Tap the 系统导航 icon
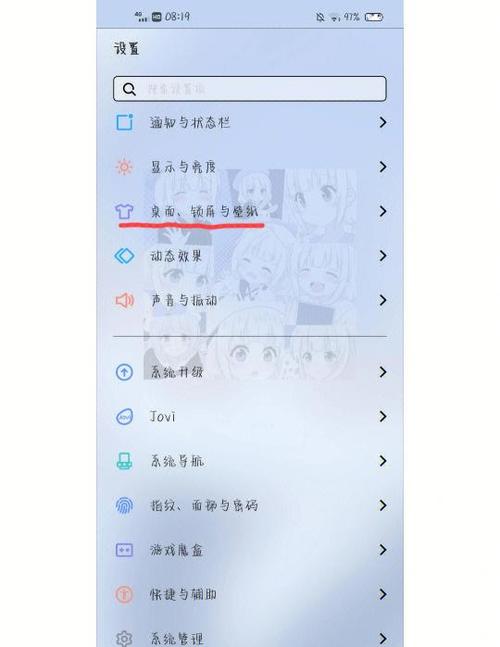This screenshot has width=500, height=647. point(124,461)
